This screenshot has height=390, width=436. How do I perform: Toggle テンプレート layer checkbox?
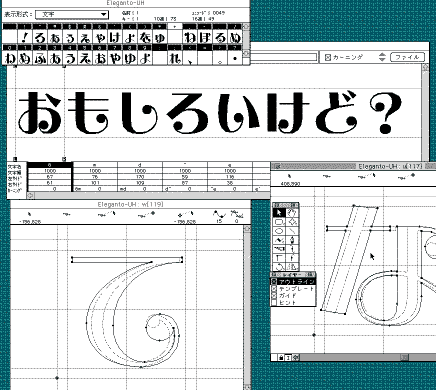point(274,289)
